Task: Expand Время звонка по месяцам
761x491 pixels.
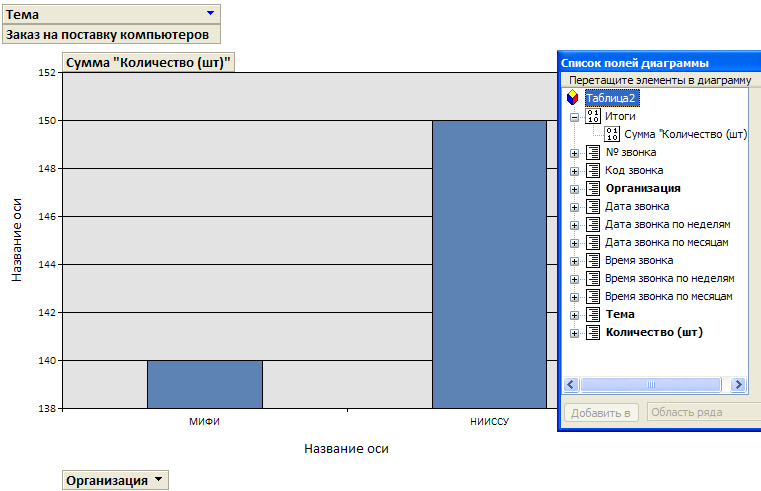Action: coord(574,297)
